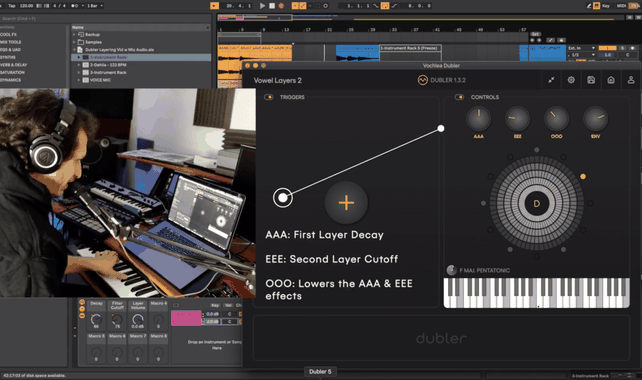Click the Name column header in browser
The image size is (642, 380).
[x=140, y=27]
